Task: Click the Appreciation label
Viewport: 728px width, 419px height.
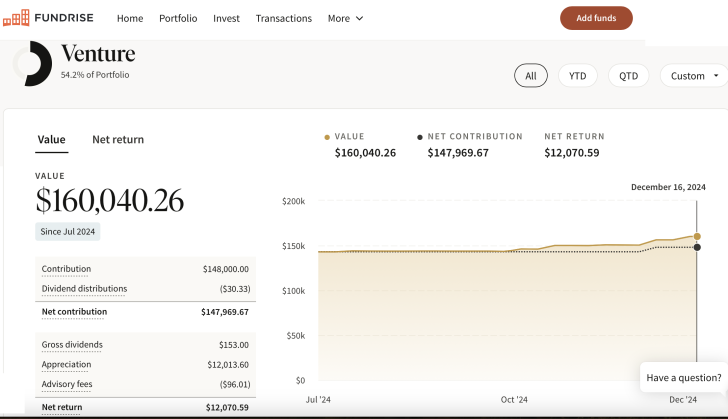Action: (x=66, y=365)
